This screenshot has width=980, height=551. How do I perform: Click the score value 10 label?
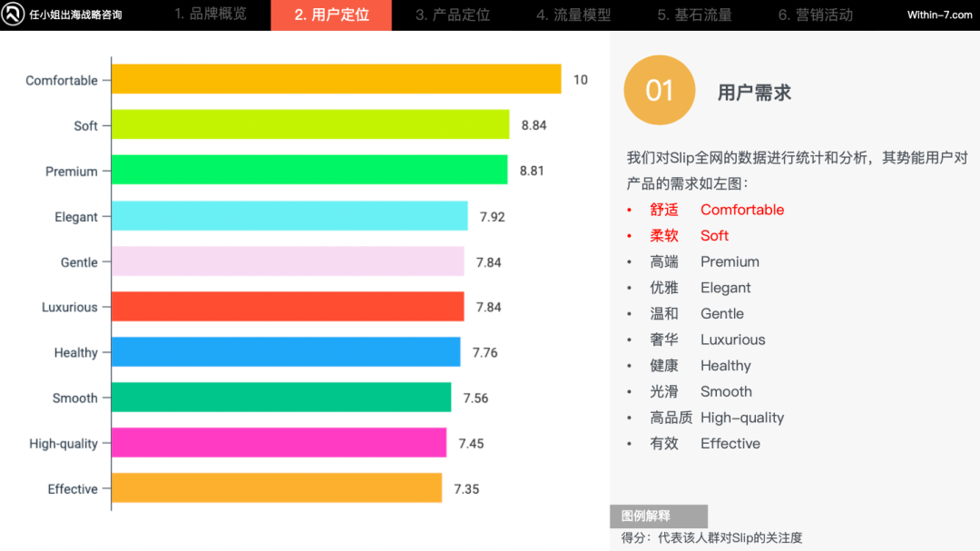[580, 80]
